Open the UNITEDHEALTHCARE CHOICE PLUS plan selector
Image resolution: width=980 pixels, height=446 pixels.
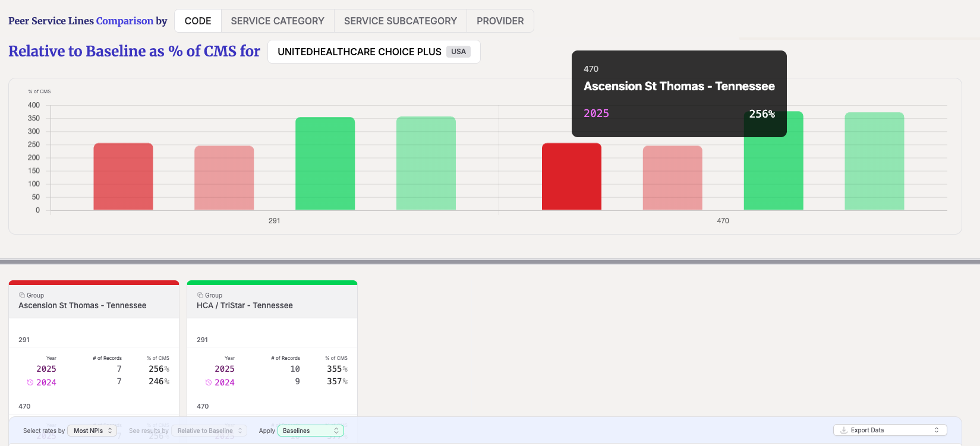374,52
